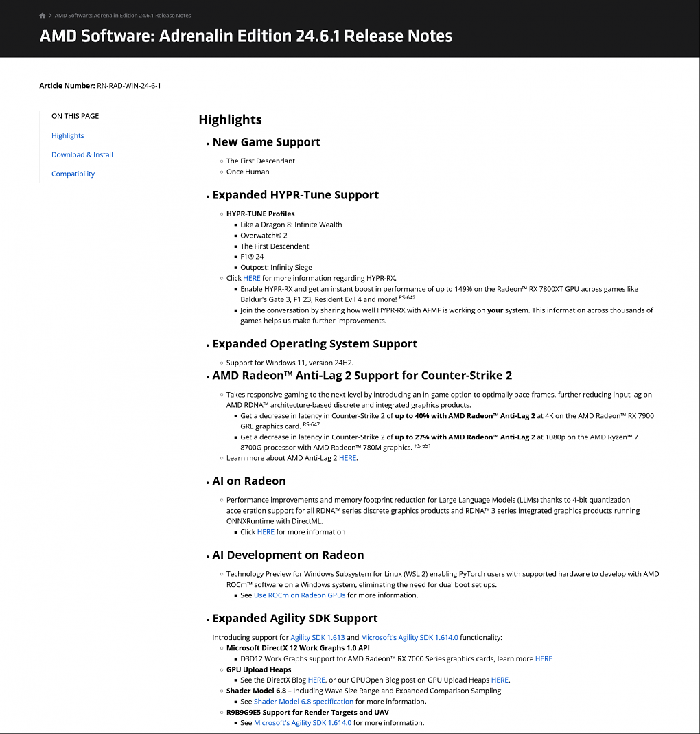Viewport: 700px width, 734px height.
Task: Click the HYPR-TUNE Profiles bold label
Action: pos(261,214)
